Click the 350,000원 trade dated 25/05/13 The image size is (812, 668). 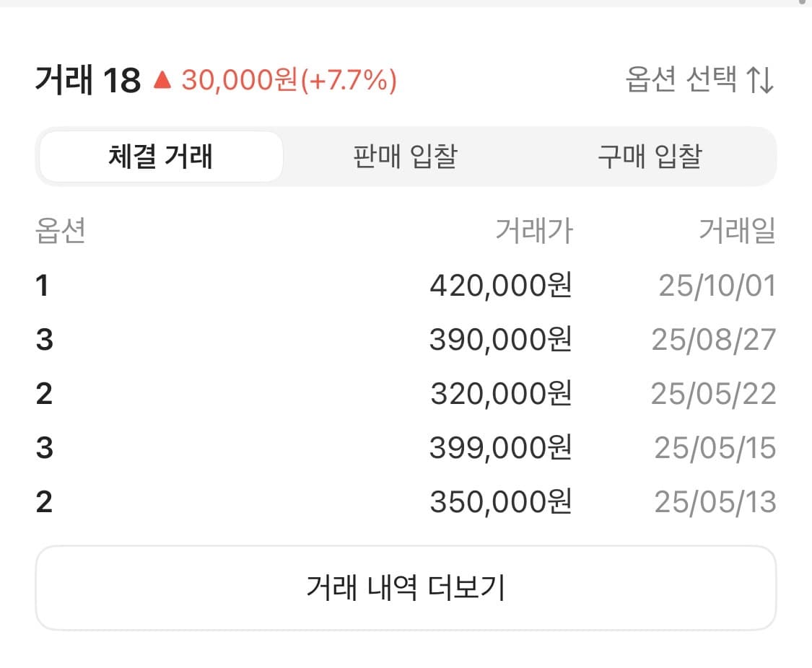(x=406, y=501)
